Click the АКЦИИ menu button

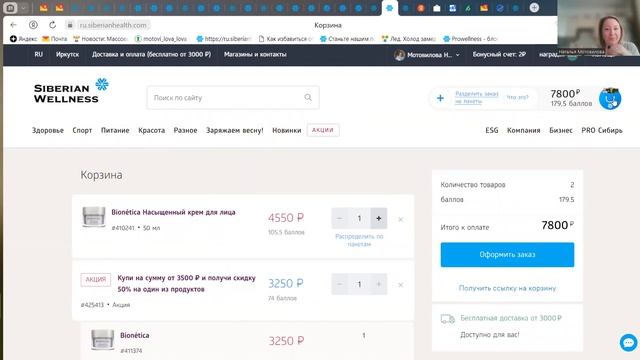pyautogui.click(x=323, y=130)
